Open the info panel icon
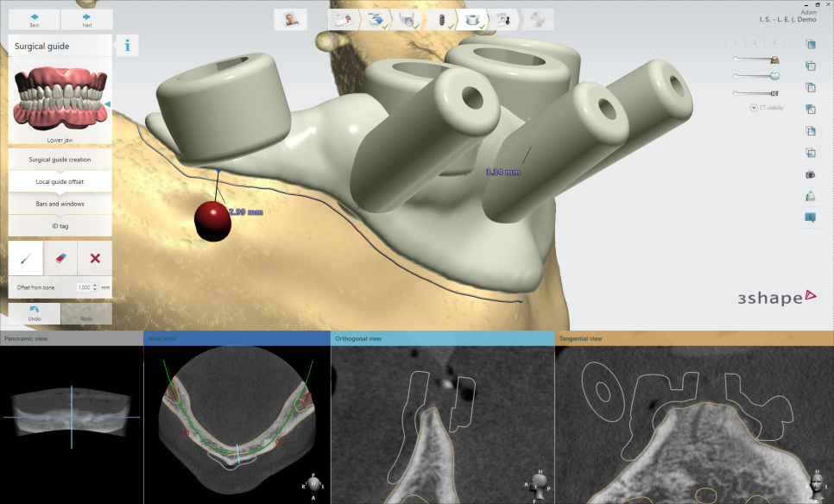The height and width of the screenshot is (504, 834). click(127, 46)
